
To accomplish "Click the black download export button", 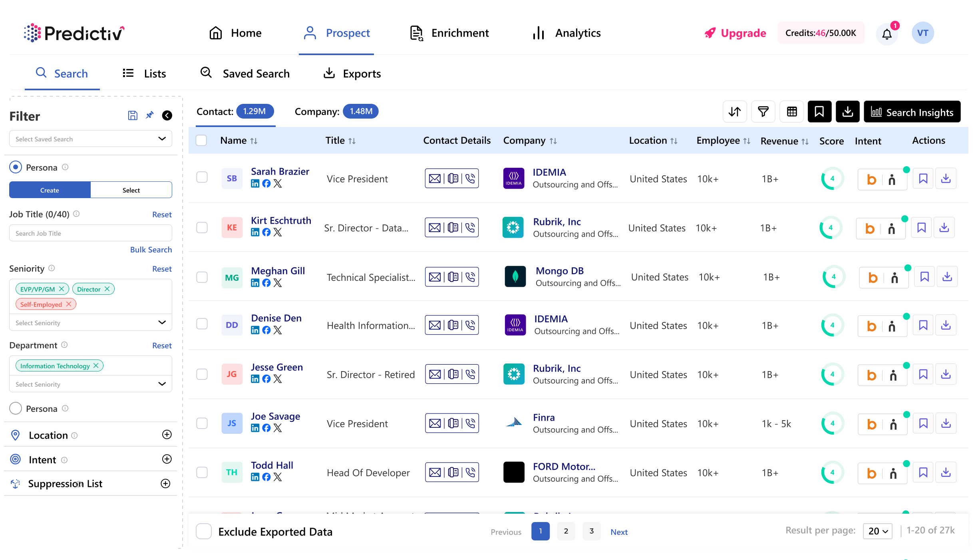I will tap(848, 112).
